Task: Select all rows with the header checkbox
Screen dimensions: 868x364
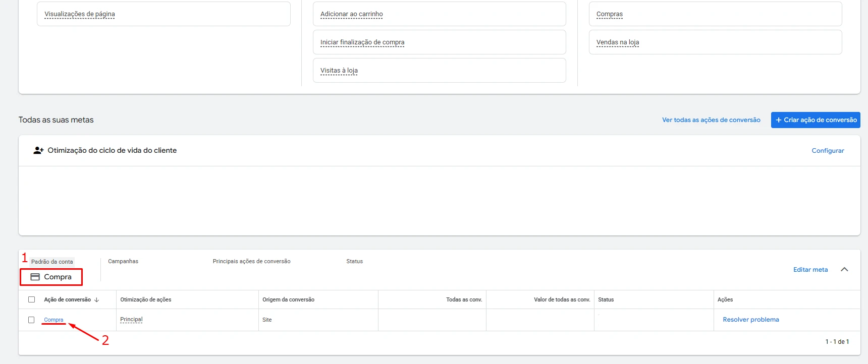Action: 31,299
